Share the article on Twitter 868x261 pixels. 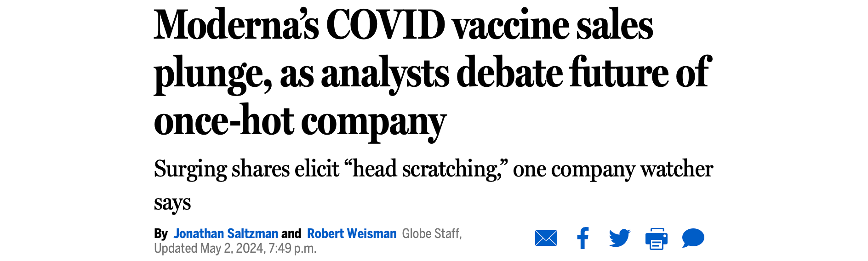(620, 238)
